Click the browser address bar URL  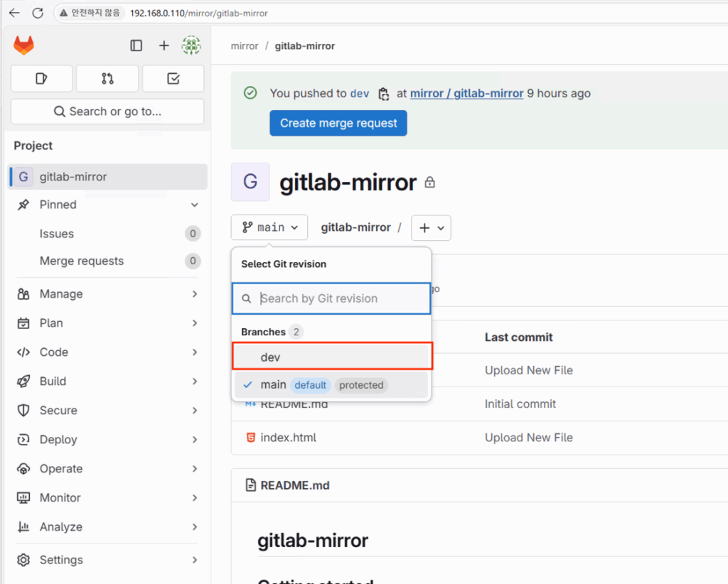click(199, 13)
